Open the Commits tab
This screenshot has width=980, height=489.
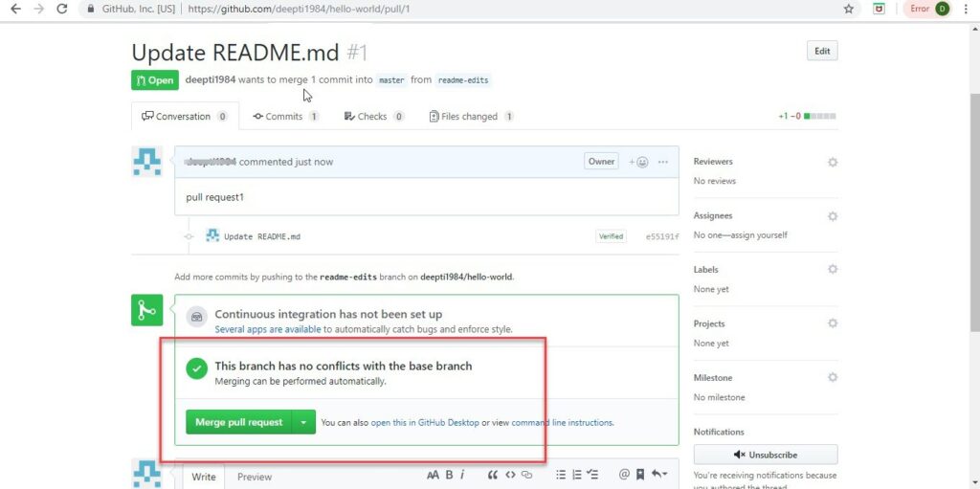tap(285, 117)
